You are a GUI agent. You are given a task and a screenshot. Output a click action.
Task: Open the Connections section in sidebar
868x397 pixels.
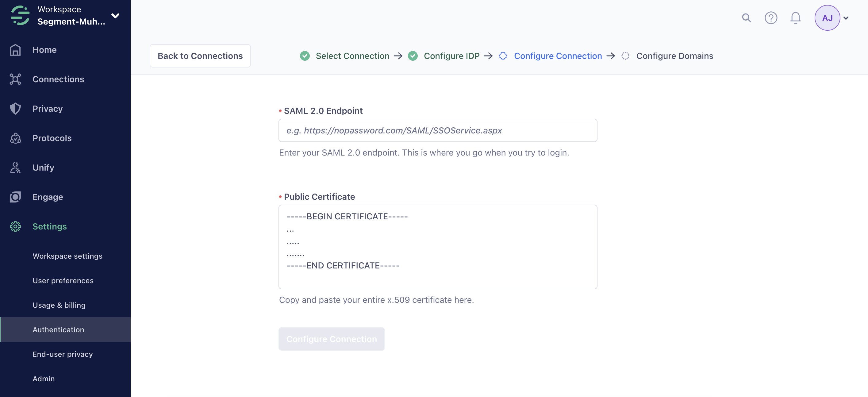[58, 79]
